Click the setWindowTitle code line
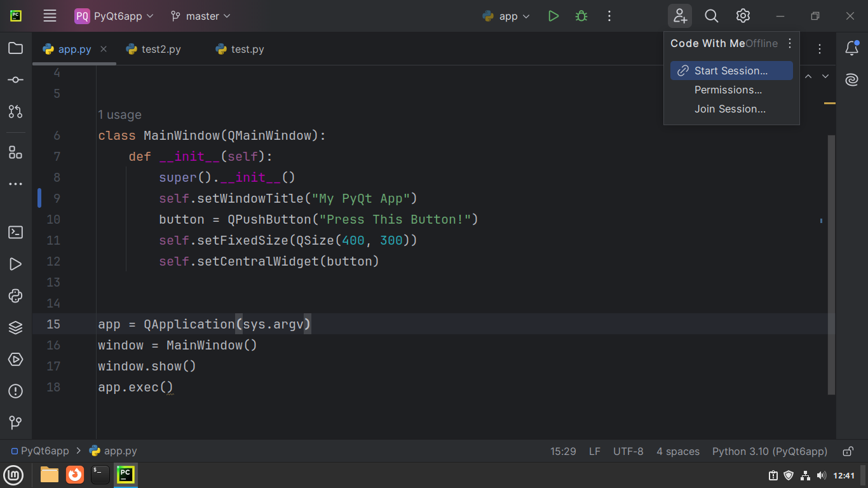Image resolution: width=868 pixels, height=488 pixels. 288,198
